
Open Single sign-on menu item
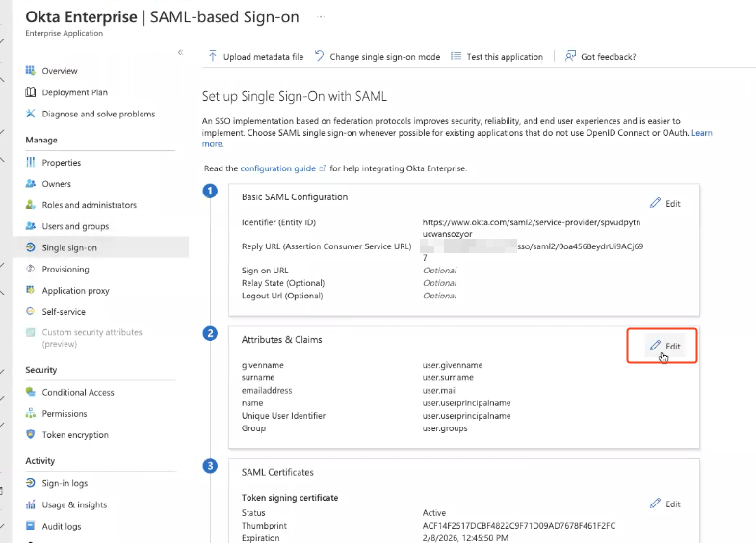coord(69,247)
